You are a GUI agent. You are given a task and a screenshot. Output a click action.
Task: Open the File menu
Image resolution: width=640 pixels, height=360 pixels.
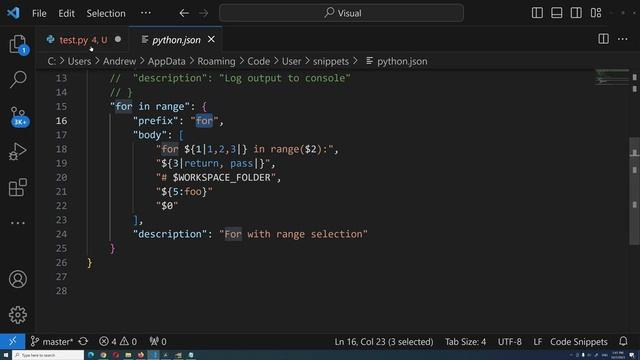[39, 13]
